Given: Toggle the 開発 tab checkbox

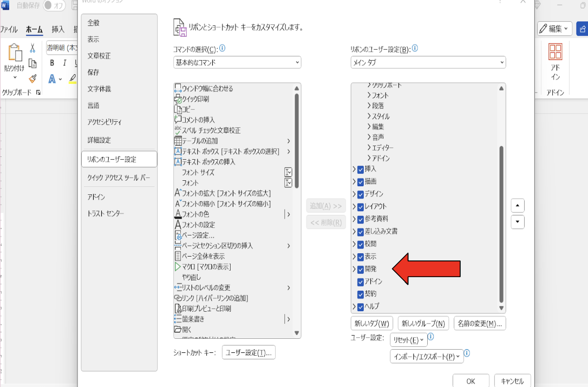Looking at the screenshot, I should 361,269.
